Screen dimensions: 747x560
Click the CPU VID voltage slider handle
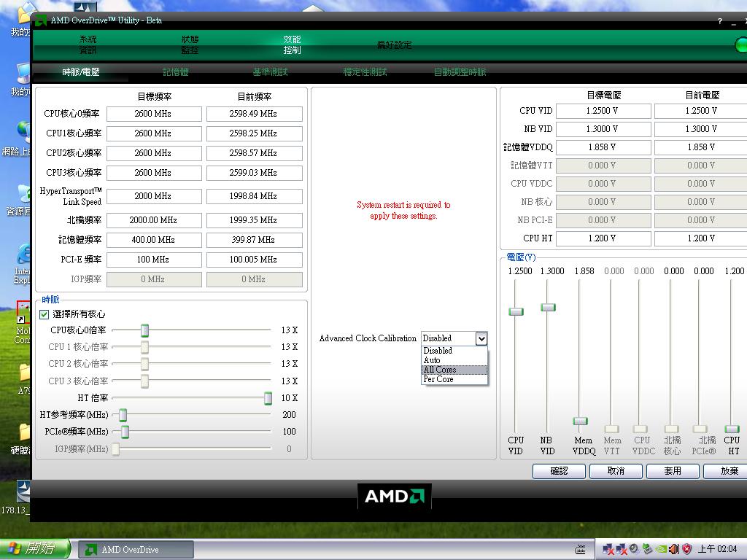[x=516, y=311]
